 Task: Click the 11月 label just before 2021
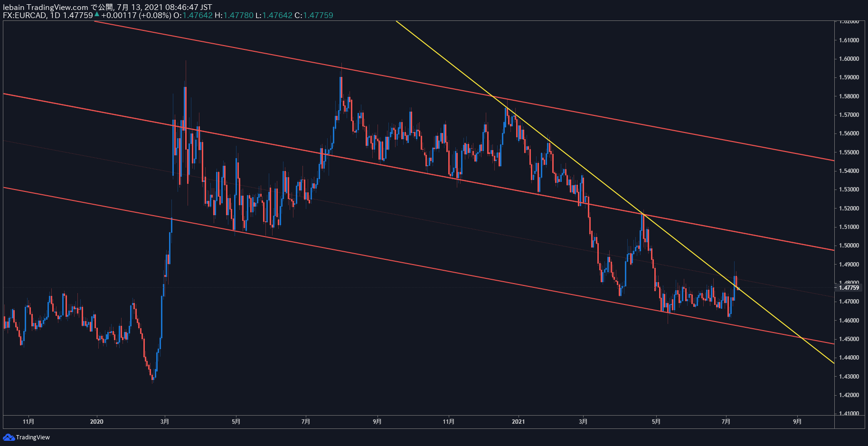(449, 421)
